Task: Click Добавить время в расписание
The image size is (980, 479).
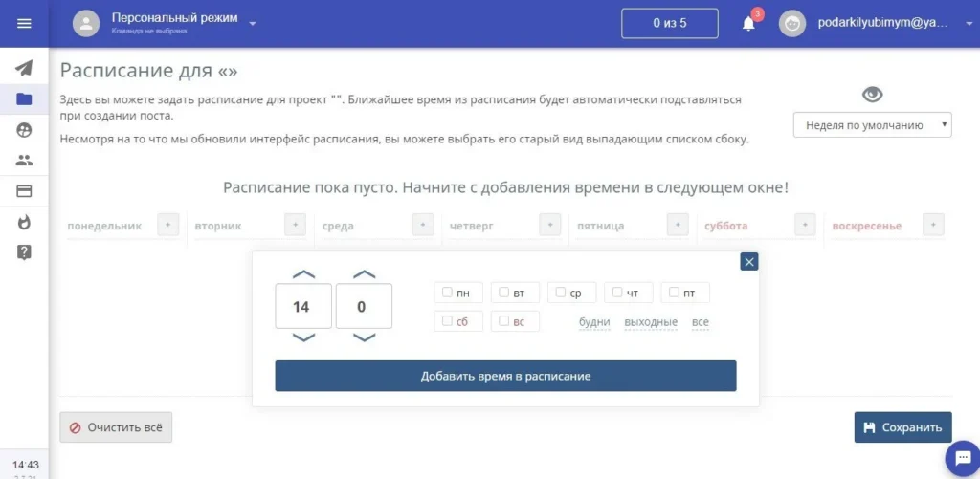Action: 505,376
